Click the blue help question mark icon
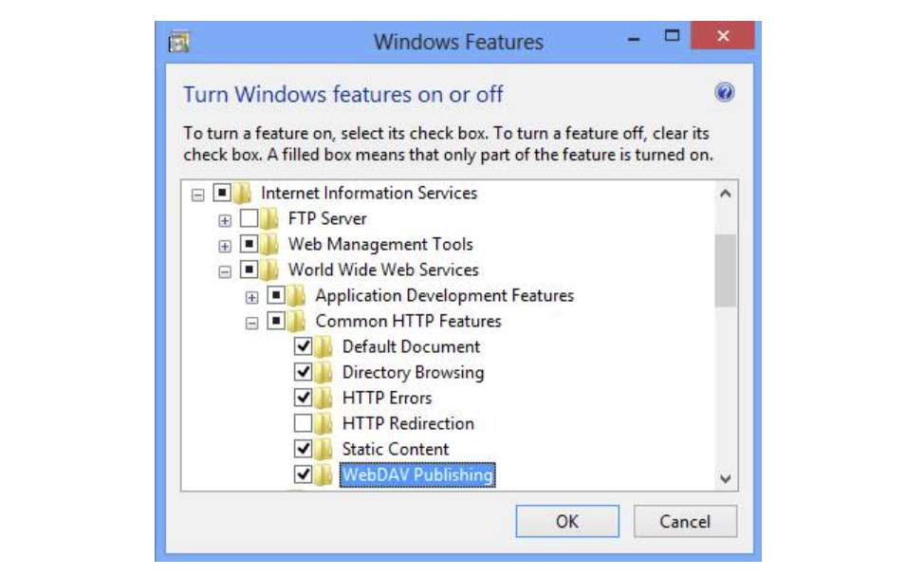Image resolution: width=924 pixels, height=577 pixels. [724, 92]
